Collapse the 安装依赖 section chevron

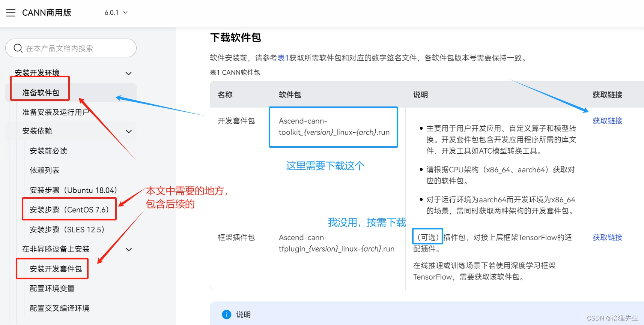coord(129,131)
